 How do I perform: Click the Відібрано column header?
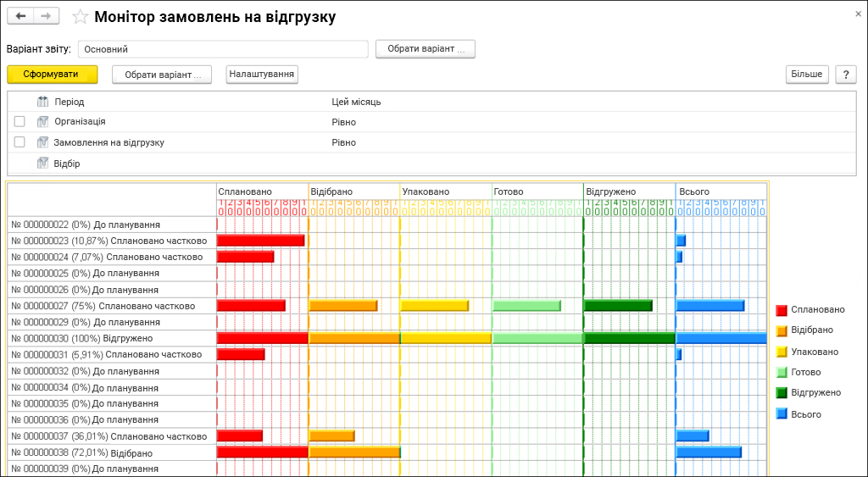[354, 191]
